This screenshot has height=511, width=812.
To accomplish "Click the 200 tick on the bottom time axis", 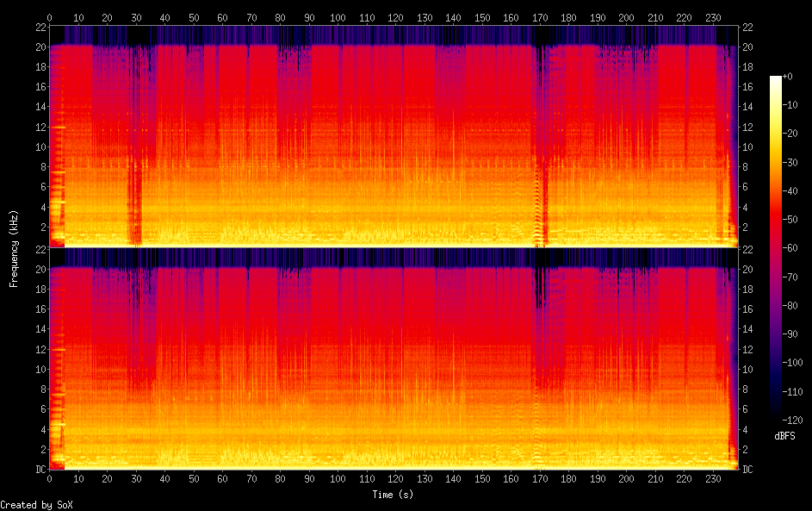I will pos(627,480).
